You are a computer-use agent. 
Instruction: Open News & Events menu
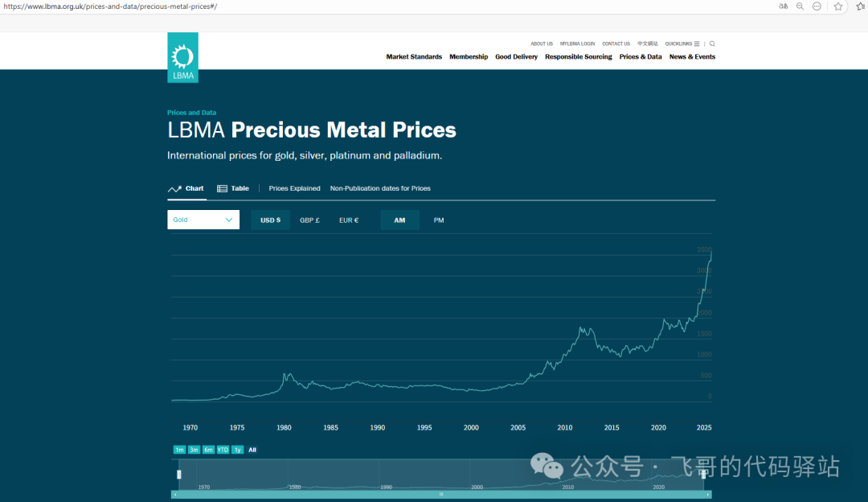pyautogui.click(x=692, y=56)
